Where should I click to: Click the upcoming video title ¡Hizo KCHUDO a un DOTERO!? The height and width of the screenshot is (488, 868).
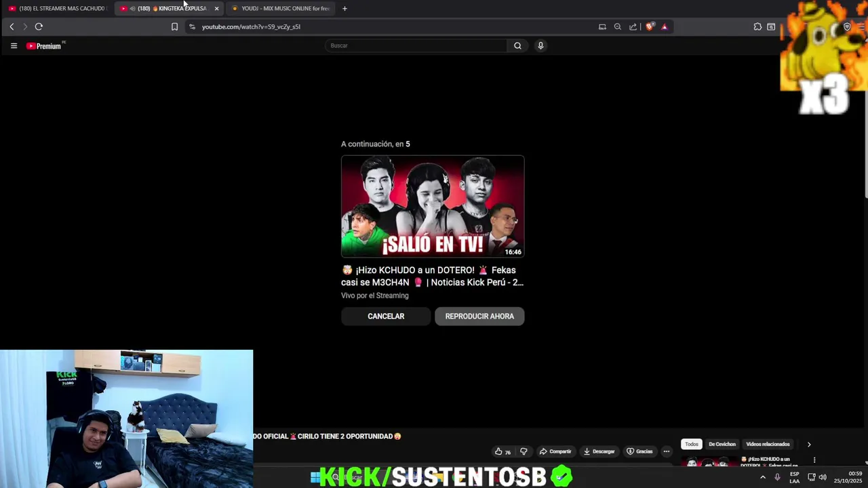[432, 276]
